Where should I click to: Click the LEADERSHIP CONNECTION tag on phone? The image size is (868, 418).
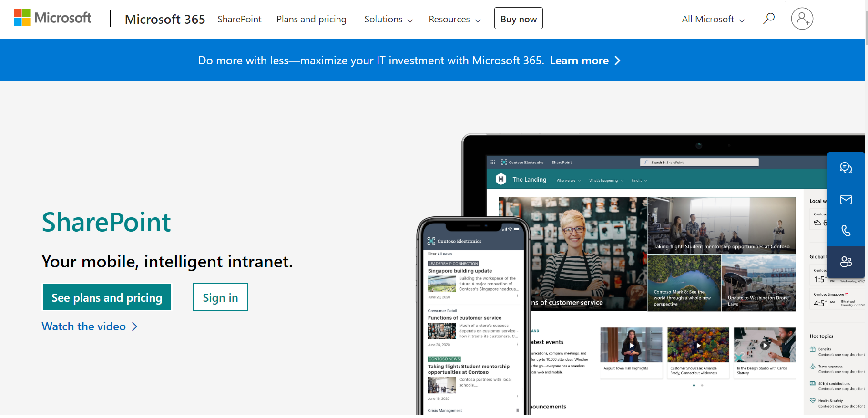(453, 264)
